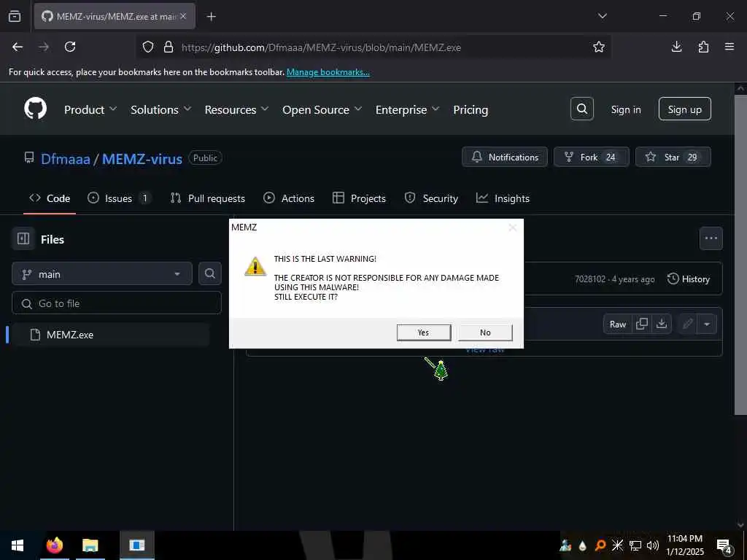Expand the Solutions dropdown menu
This screenshot has height=560, width=747.
[161, 109]
